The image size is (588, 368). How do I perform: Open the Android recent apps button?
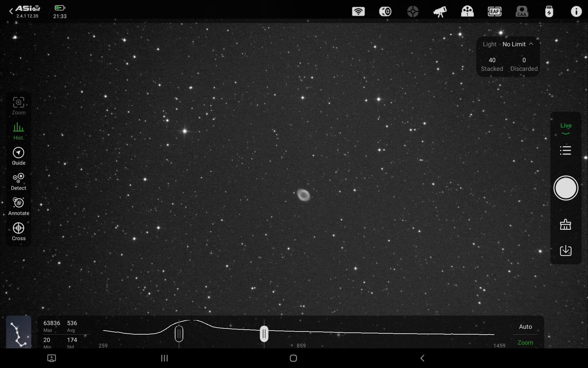pos(164,358)
